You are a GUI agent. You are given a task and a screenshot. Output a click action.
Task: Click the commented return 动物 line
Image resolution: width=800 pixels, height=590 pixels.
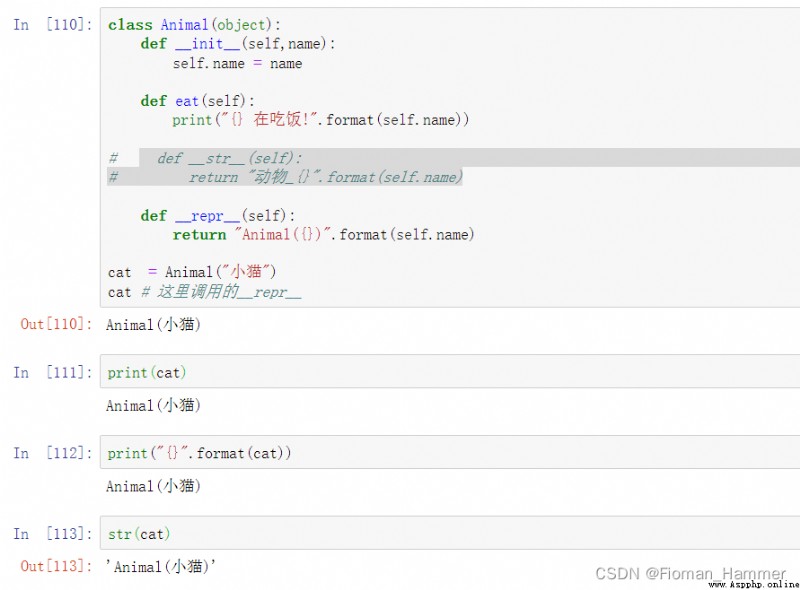285,177
